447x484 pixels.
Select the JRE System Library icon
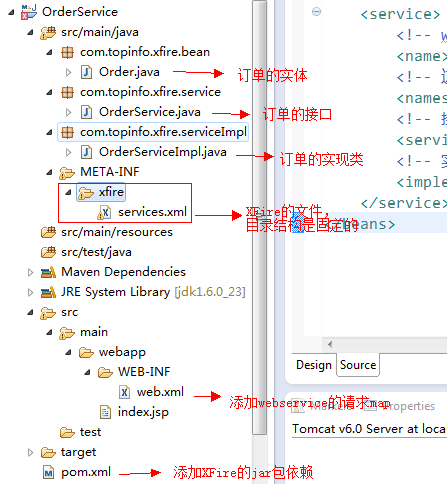[x=48, y=292]
